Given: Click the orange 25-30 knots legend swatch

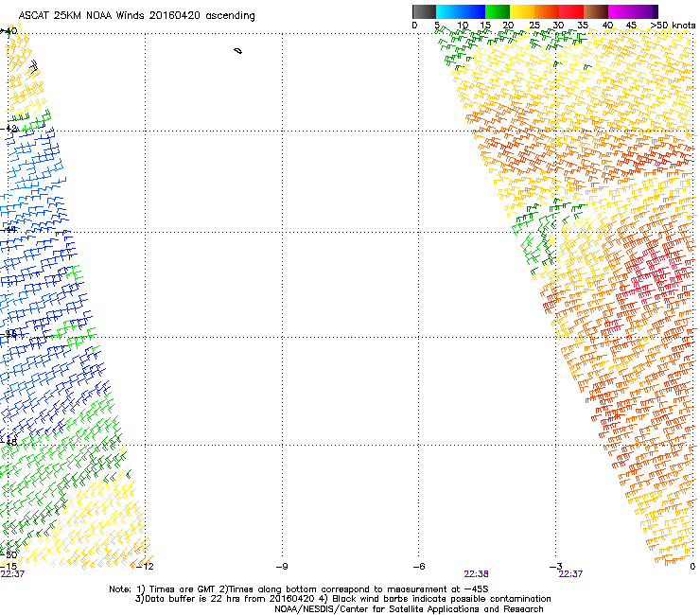Looking at the screenshot, I should [547, 11].
